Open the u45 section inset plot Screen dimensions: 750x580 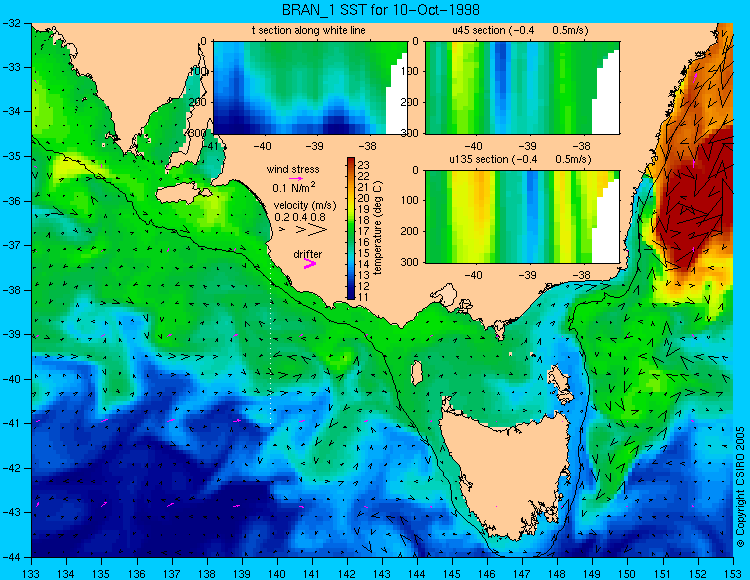pos(522,88)
